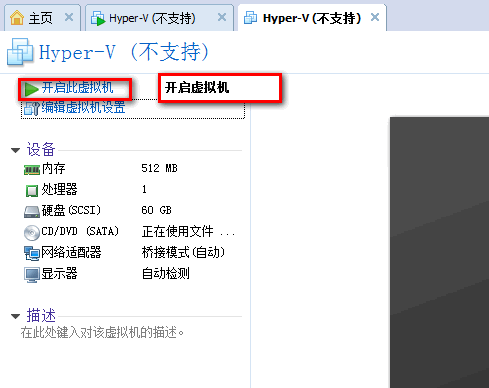Start the VM via 开启此虚拟机 link
The width and height of the screenshot is (489, 388).
[77, 88]
